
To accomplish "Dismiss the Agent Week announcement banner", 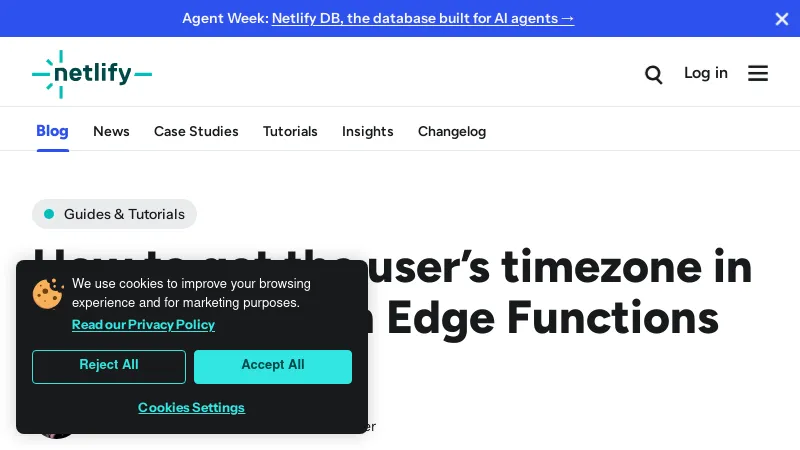I will click(x=782, y=18).
